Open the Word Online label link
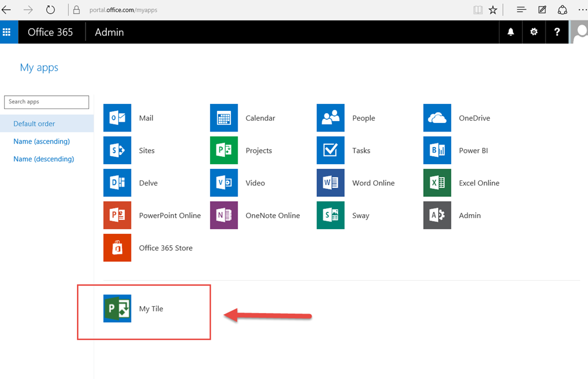The height and width of the screenshot is (379, 588). tap(373, 183)
